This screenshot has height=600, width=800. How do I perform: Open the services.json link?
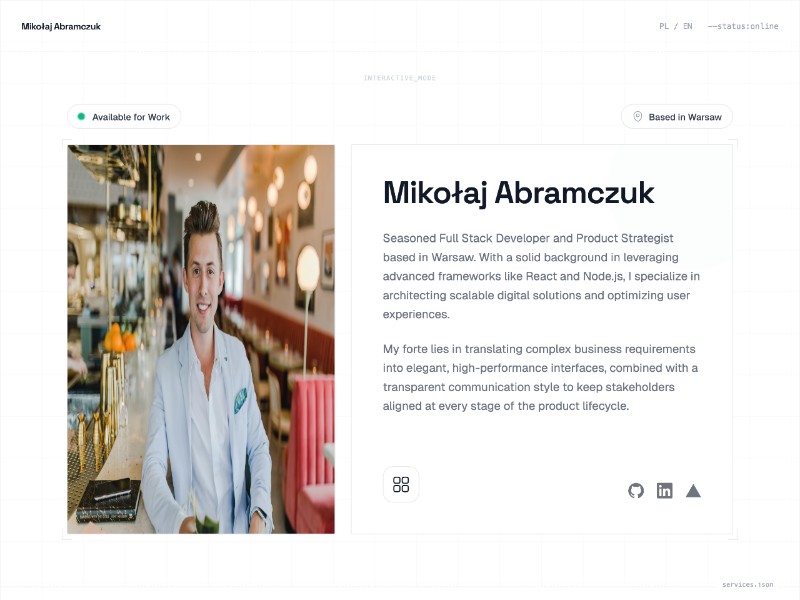747,585
